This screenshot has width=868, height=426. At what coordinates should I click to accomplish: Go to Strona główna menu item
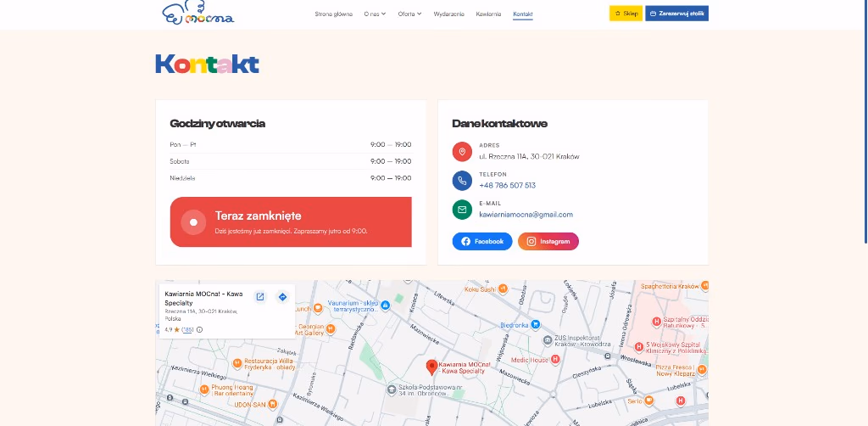pyautogui.click(x=333, y=14)
